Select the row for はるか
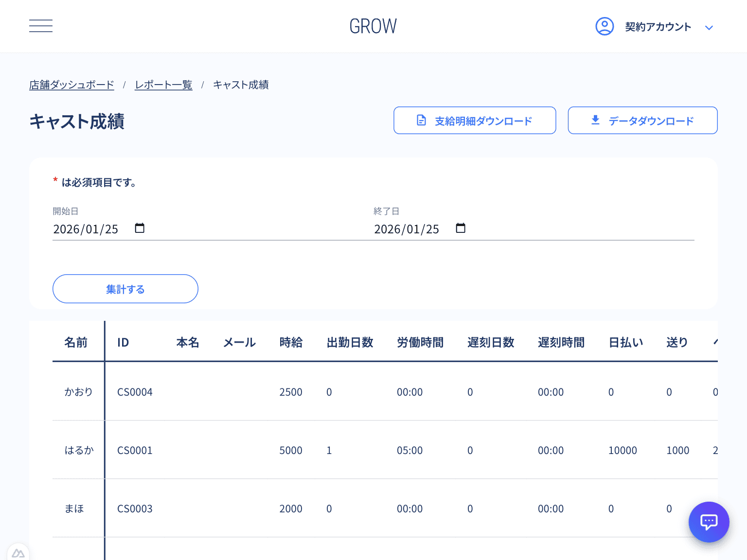The image size is (747, 560). (x=79, y=450)
